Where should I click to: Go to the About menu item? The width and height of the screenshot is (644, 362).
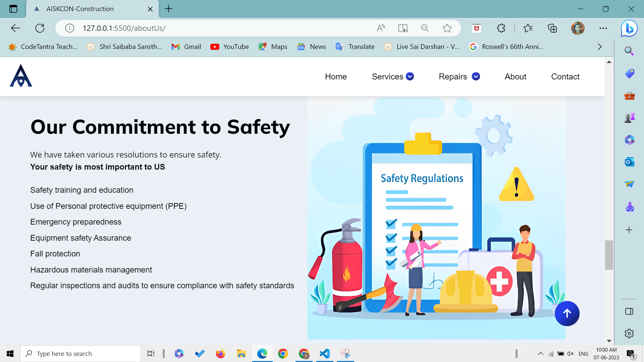pyautogui.click(x=515, y=76)
